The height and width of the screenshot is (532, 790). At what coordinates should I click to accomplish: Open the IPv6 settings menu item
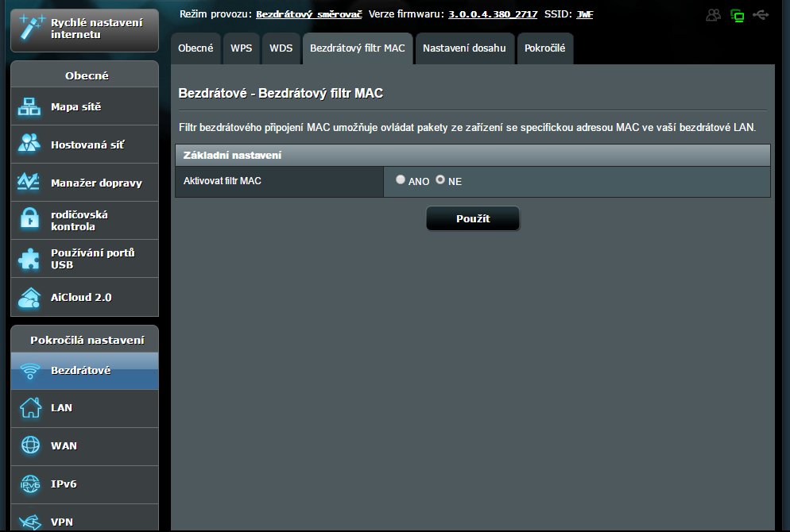64,484
